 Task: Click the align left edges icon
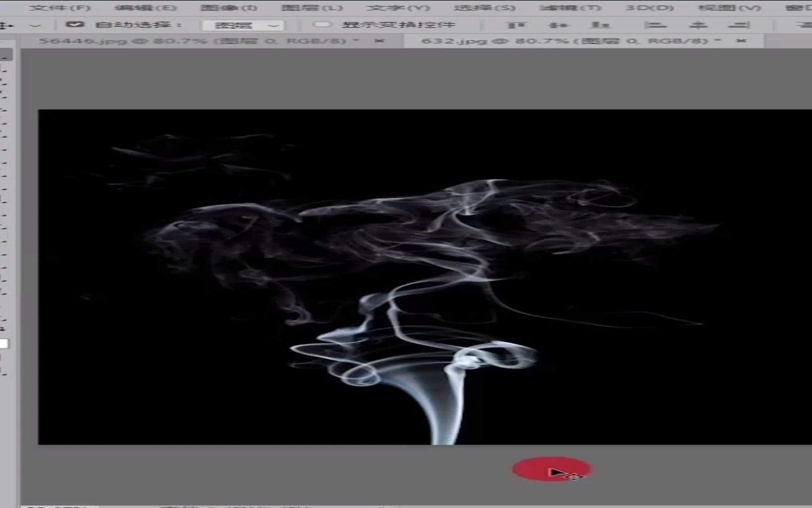pyautogui.click(x=656, y=24)
